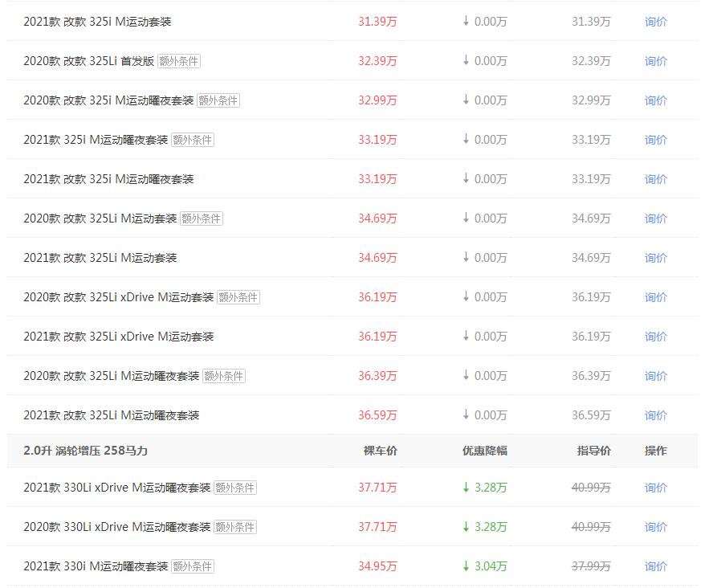This screenshot has height=588, width=713.
Task: Select model name 2020款 改款 325i M运动曜夜套装
Action: click(x=108, y=100)
